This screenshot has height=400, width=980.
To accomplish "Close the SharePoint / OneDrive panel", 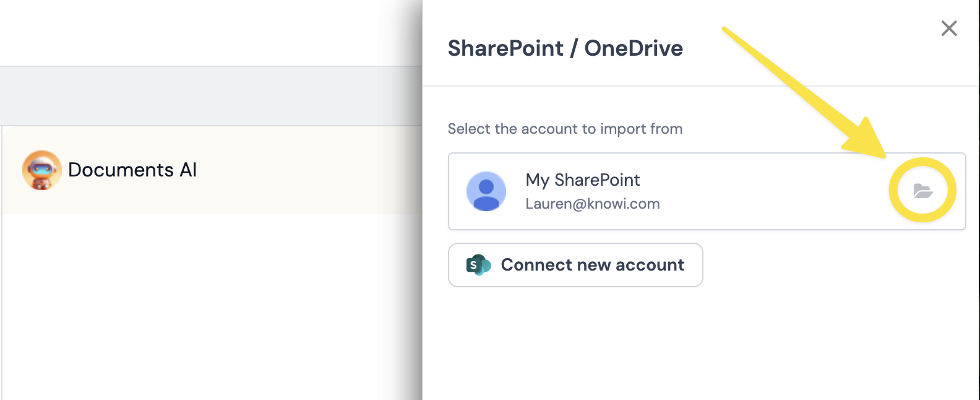I will coord(948,28).
